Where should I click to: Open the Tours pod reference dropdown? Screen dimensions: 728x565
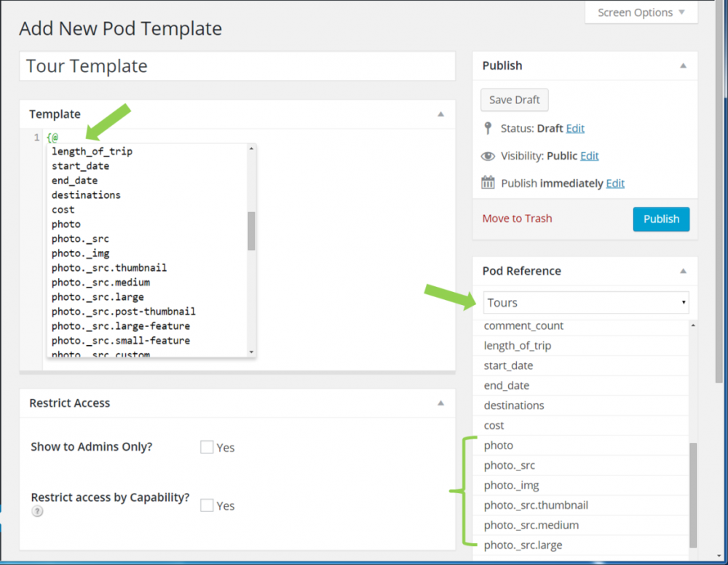coord(585,302)
